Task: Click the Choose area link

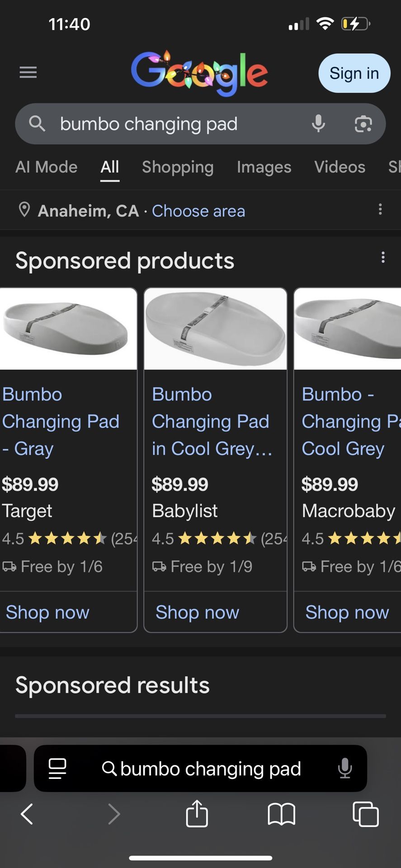Action: tap(198, 211)
